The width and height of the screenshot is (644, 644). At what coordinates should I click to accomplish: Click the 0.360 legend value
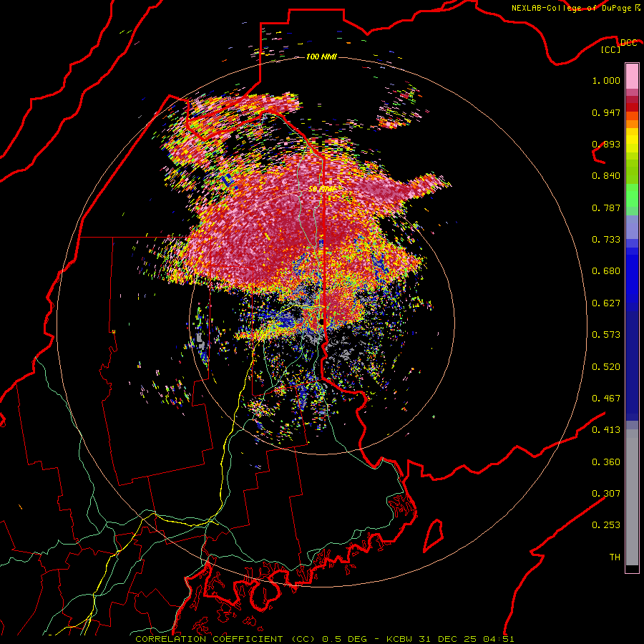pyautogui.click(x=606, y=462)
